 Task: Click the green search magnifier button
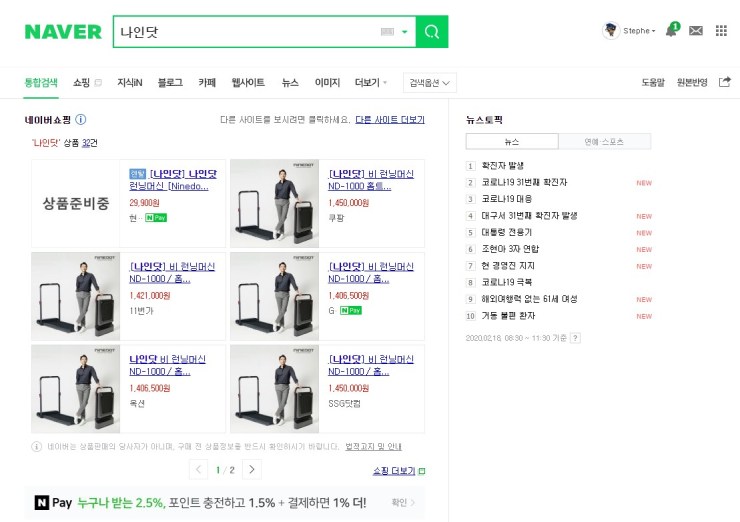pyautogui.click(x=431, y=32)
